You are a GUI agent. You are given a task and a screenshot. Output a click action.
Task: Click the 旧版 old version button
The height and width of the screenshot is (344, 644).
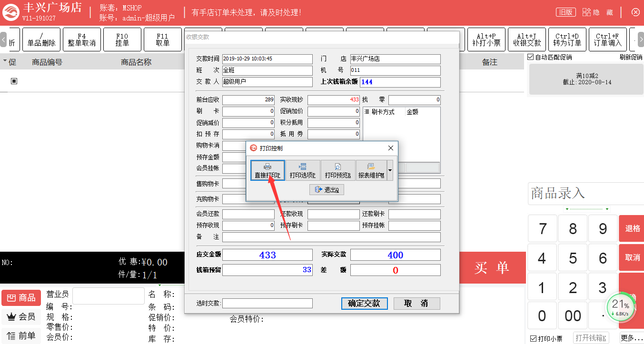[x=565, y=12]
